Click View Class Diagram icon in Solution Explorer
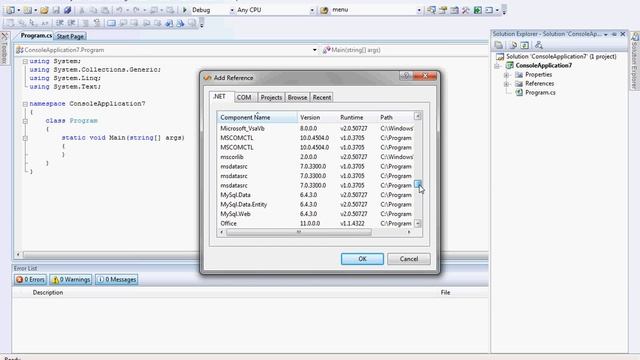 click(x=539, y=45)
